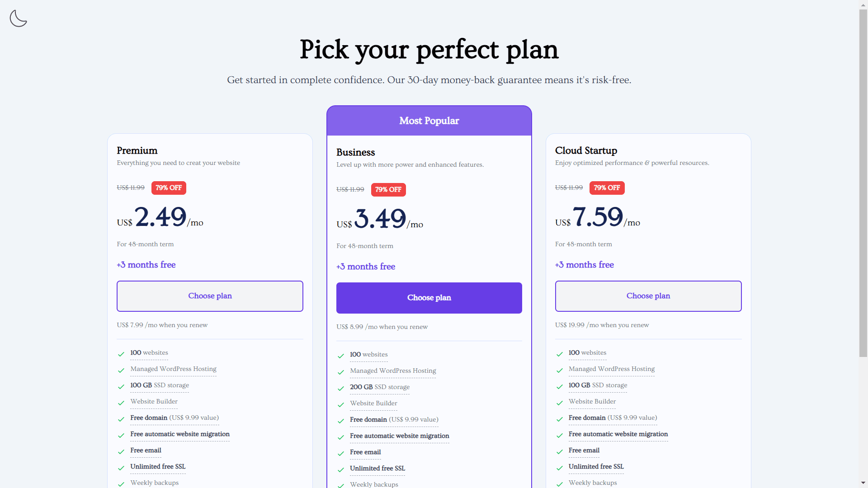
Task: Click the checkmark beside Premium Website Builder
Action: click(121, 403)
